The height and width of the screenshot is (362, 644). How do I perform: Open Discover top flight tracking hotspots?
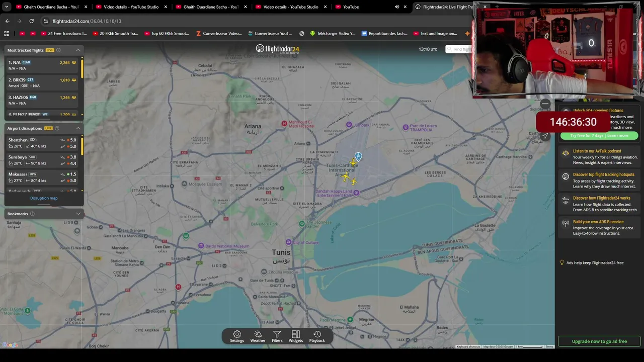[x=600, y=180]
